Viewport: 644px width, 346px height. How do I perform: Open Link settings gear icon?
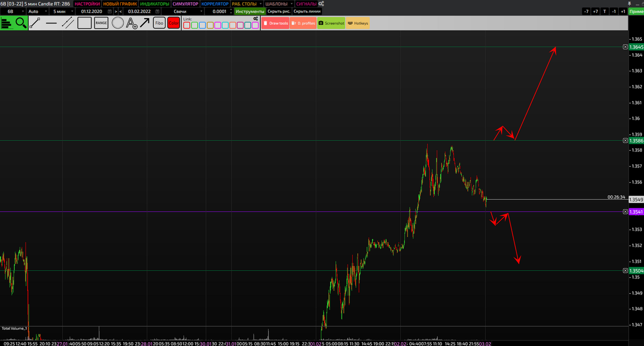(256, 19)
